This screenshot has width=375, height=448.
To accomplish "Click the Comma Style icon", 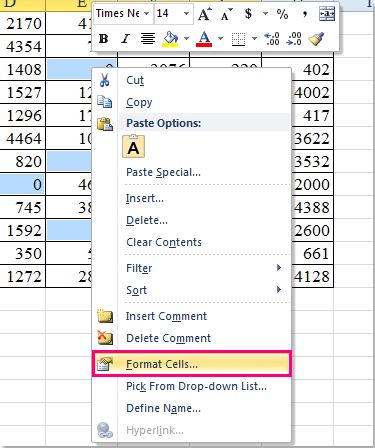I will point(305,14).
